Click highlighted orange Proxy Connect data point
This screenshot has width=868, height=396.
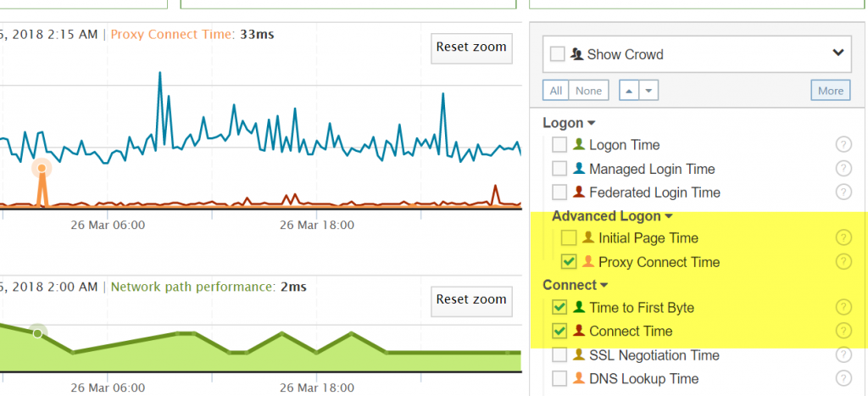pos(42,168)
